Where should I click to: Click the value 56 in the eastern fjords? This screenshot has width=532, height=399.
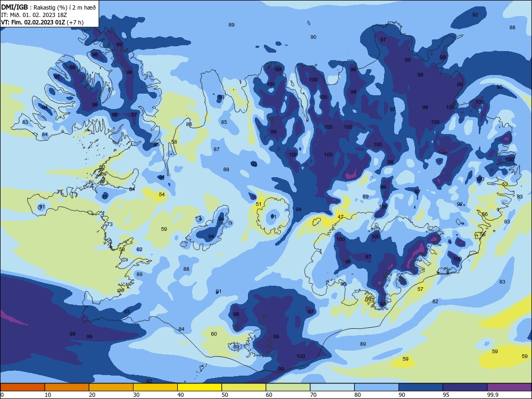click(485, 214)
